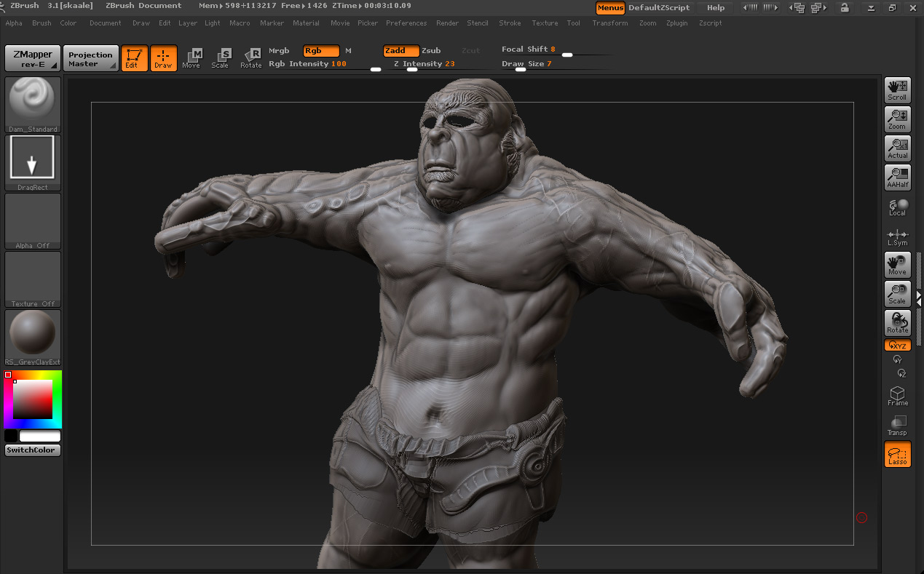Viewport: 924px width, 574px height.
Task: Click the ZMapper rev-E button
Action: point(33,59)
